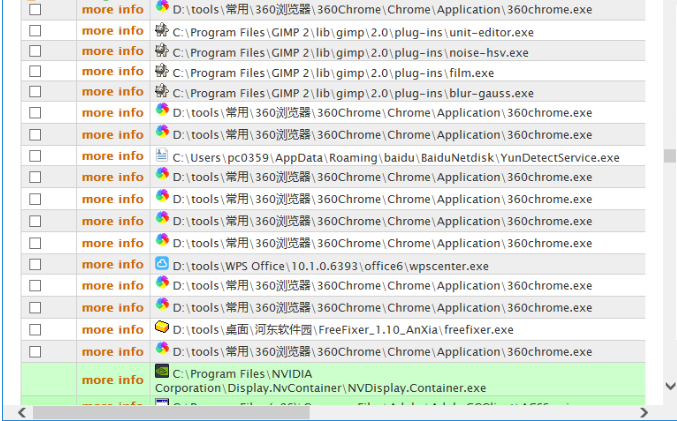Screen dimensions: 677x421
Task: Tick the checkbox for unit-editor.exe
Action: point(35,31)
